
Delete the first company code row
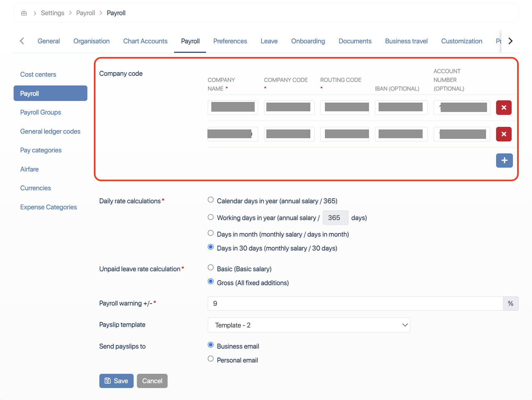coord(504,108)
